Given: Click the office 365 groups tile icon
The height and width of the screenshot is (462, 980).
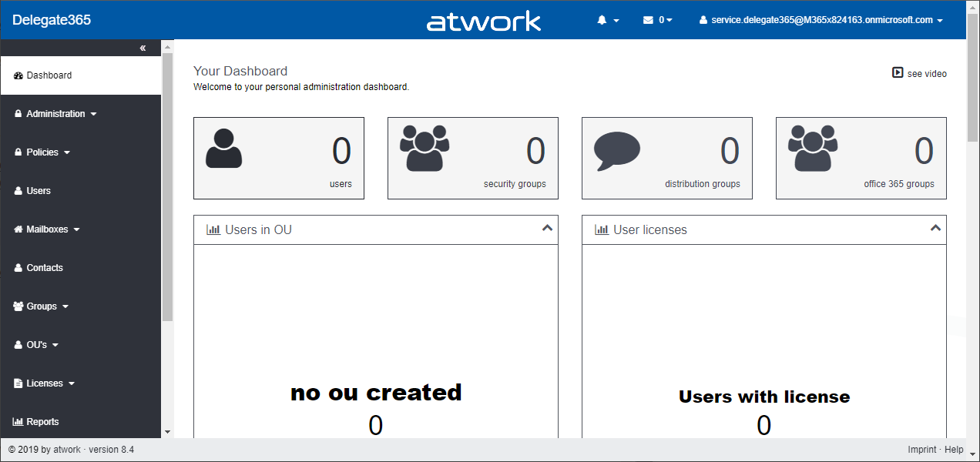Looking at the screenshot, I should (813, 148).
